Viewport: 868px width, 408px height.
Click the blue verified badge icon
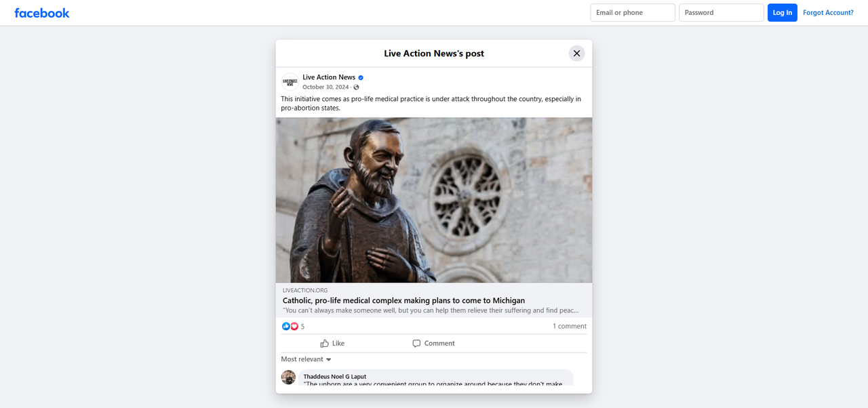tap(361, 78)
